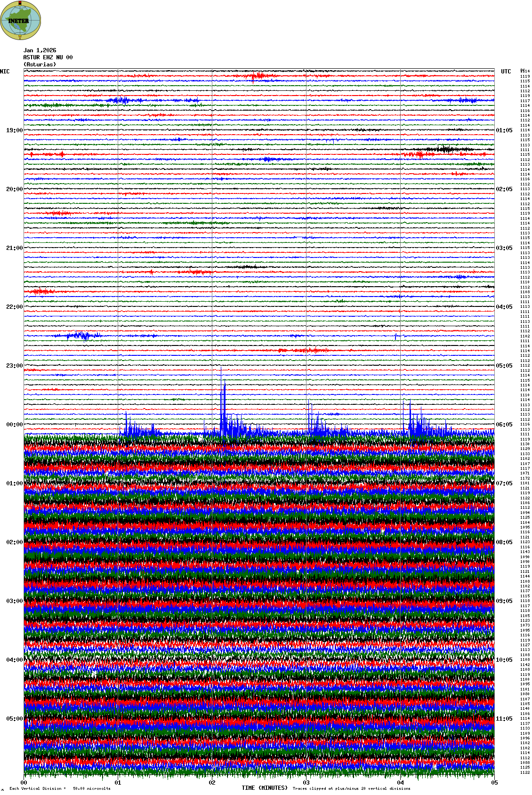Click the 02 minute tick on bottom axis
Viewport: 532px width, 795px height.
[x=212, y=783]
